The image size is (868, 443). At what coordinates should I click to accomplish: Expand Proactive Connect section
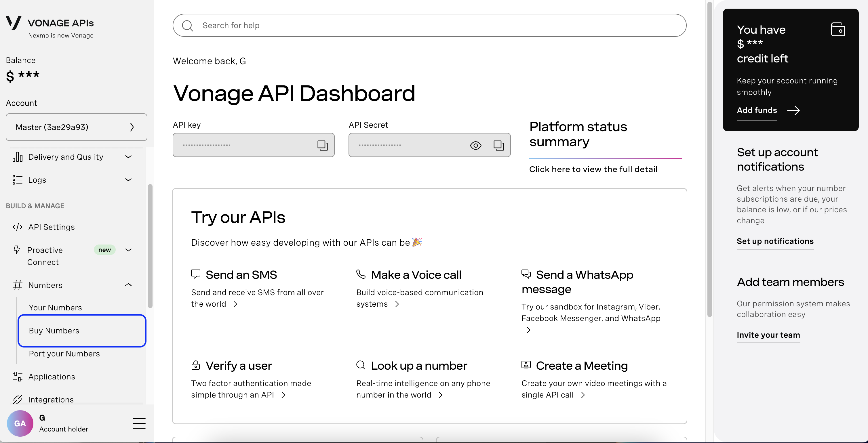[x=128, y=250]
